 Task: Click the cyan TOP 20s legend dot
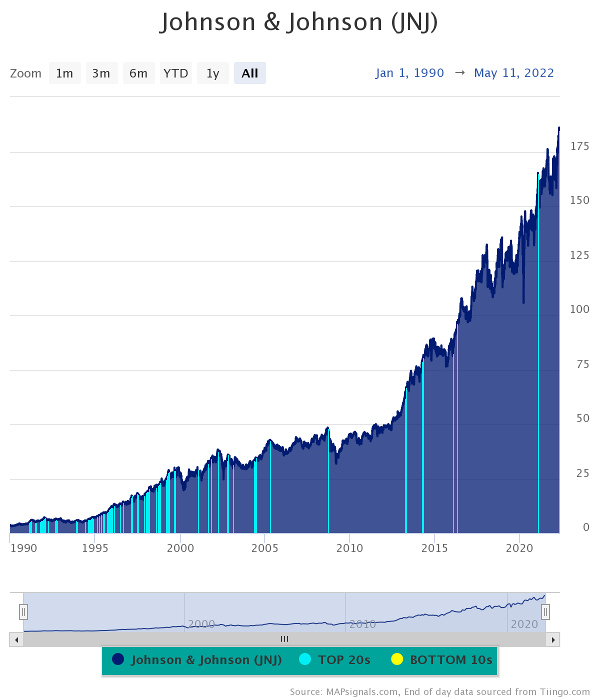pyautogui.click(x=305, y=659)
